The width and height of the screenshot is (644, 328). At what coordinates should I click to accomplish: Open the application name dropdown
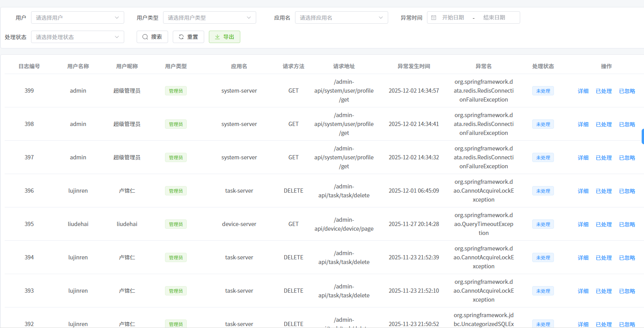[341, 18]
